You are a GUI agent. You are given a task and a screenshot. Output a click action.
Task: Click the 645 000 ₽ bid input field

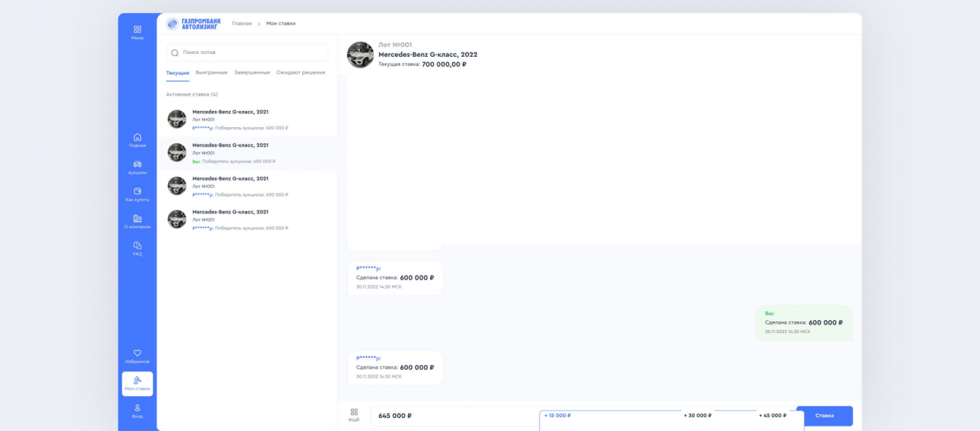[455, 416]
